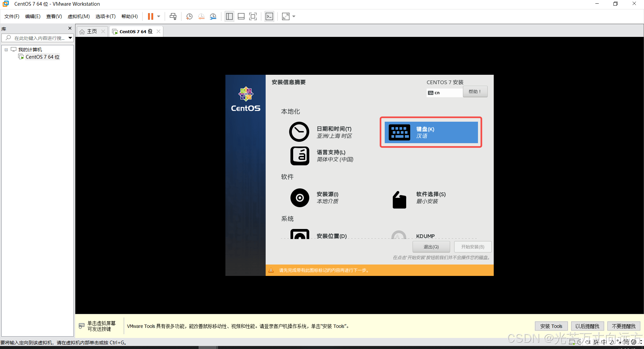Open the 查看(V) menu
Image resolution: width=644 pixels, height=349 pixels.
[x=54, y=16]
